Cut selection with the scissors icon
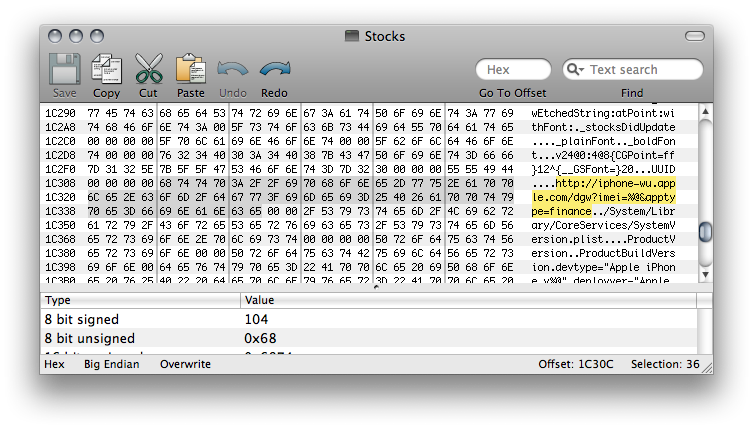This screenshot has width=753, height=429. 148,70
